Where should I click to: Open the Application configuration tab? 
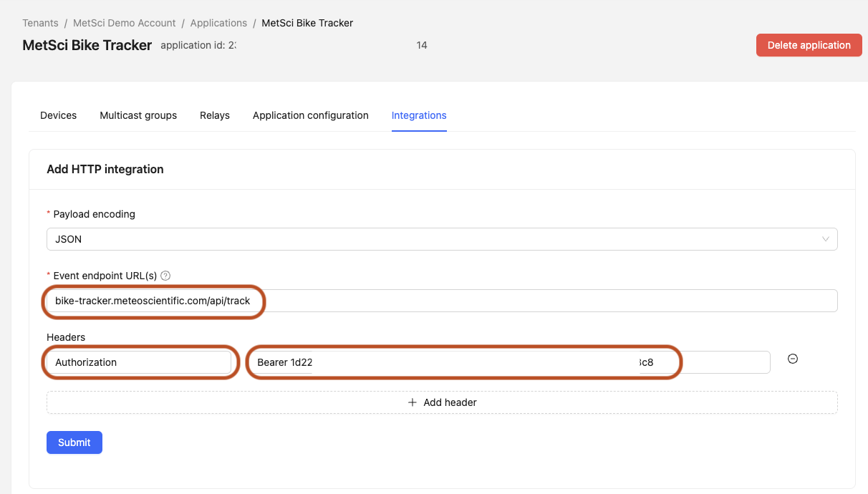pos(310,115)
